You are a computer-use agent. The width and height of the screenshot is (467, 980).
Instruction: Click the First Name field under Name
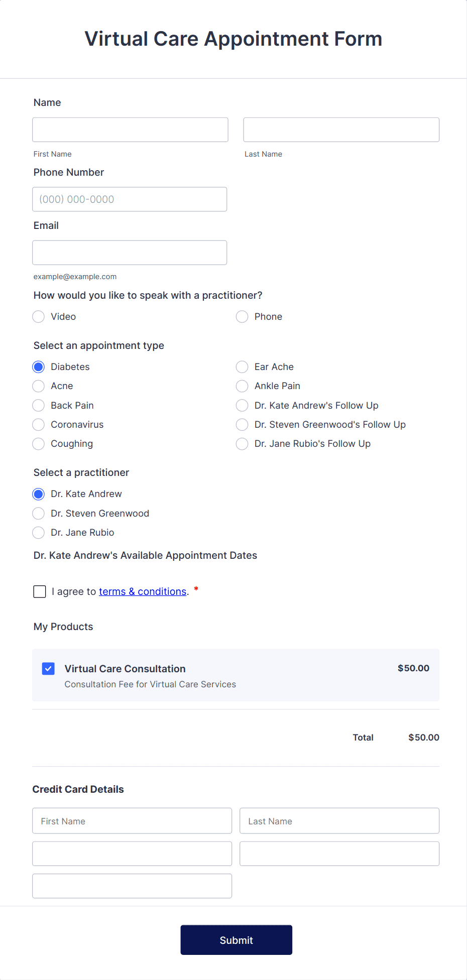click(130, 130)
